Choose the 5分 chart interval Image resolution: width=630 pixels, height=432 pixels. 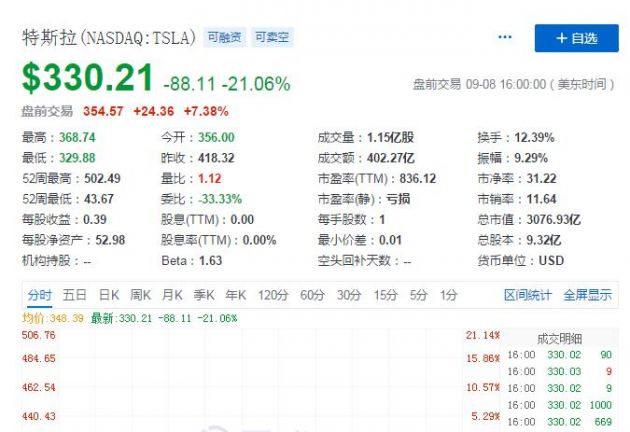(418, 295)
